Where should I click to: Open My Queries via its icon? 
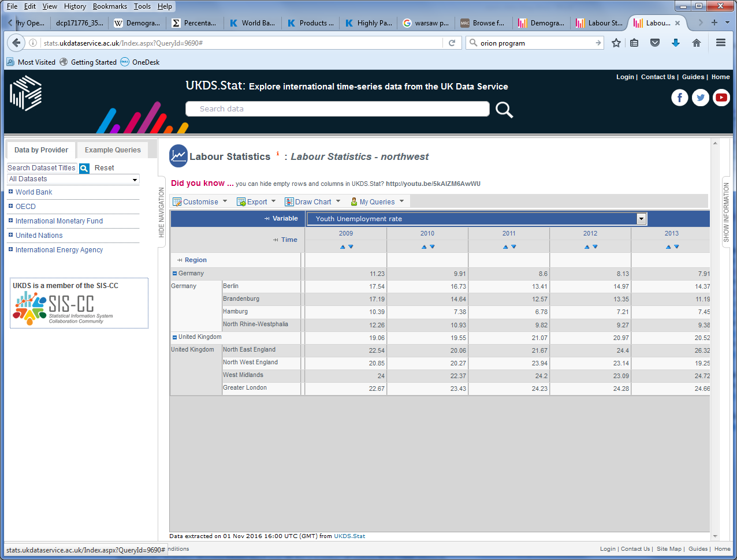(x=353, y=201)
